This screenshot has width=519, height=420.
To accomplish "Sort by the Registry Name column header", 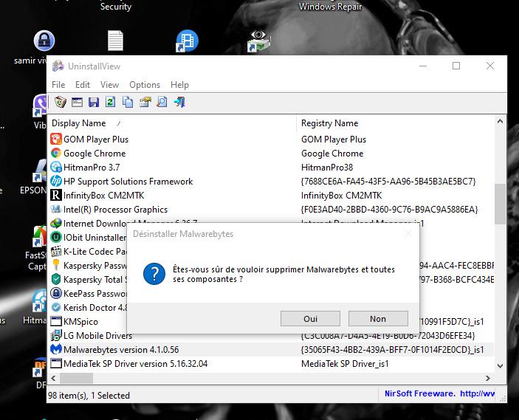I will pyautogui.click(x=396, y=123).
